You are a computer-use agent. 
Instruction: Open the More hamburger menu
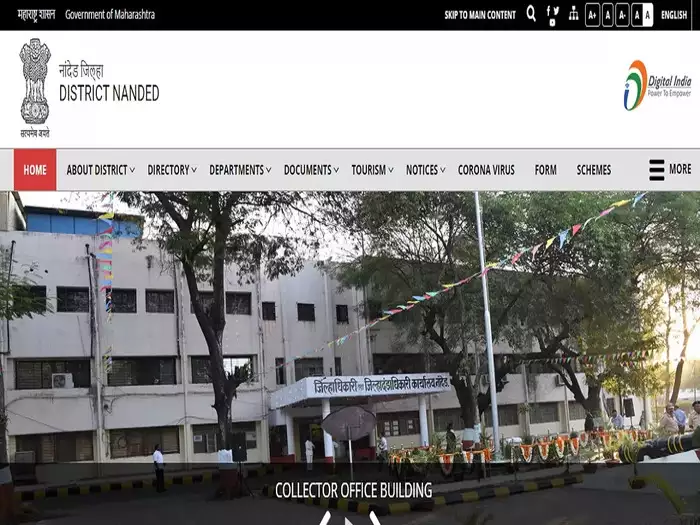670,170
